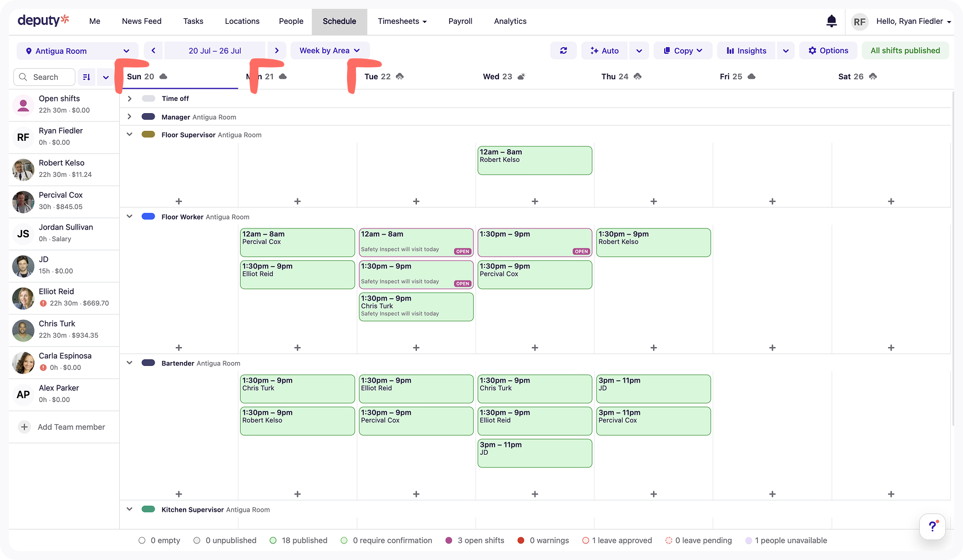Add Floor Supervisor shift on Thursday
Viewport: 963px width, 560px height.
(x=654, y=201)
